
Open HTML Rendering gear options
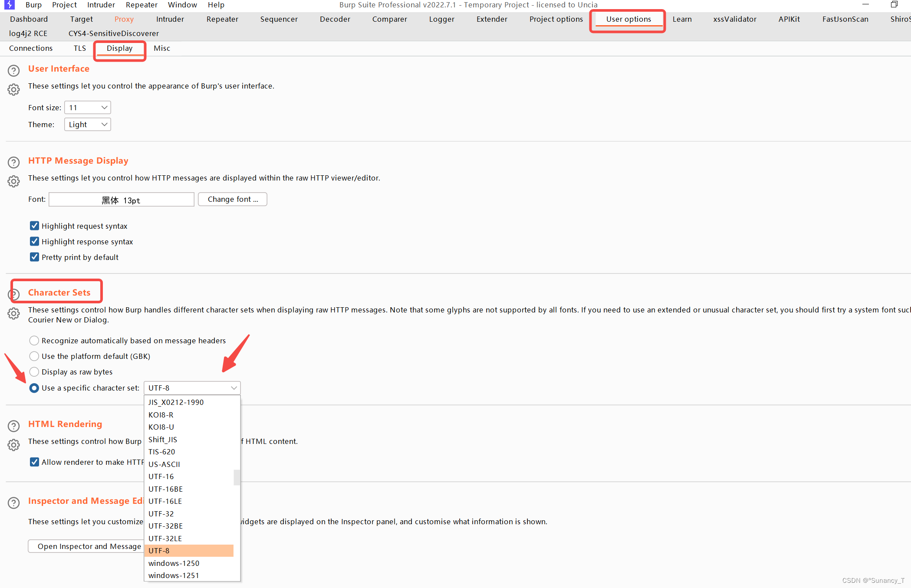coord(14,445)
